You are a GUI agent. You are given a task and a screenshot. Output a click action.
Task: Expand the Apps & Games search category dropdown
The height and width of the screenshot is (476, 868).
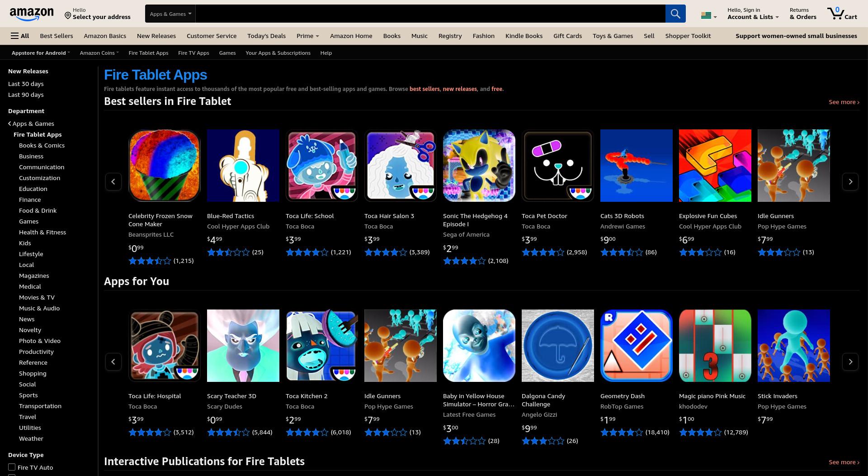pyautogui.click(x=170, y=14)
